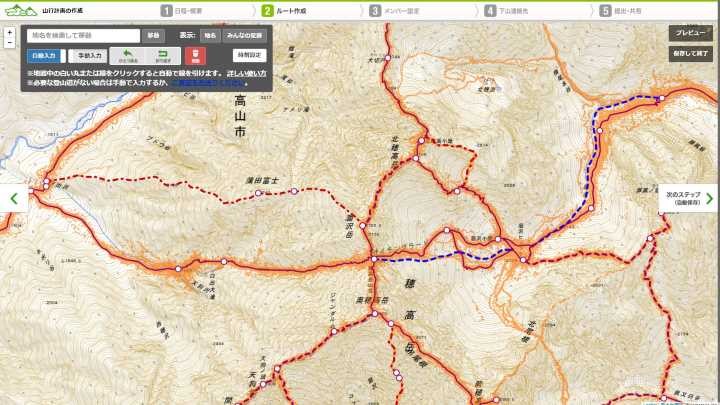
Task: Click the 高山市 map label
Action: (x=240, y=116)
